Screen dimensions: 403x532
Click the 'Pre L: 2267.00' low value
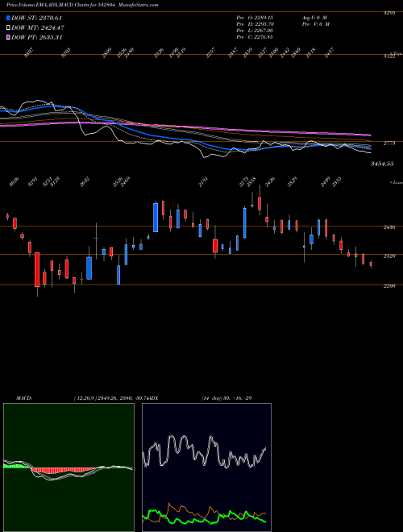point(255,31)
